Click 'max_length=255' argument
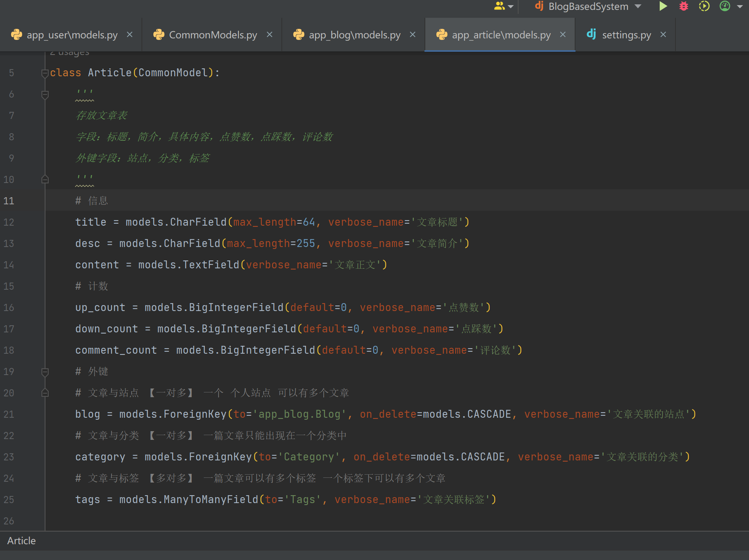 [271, 243]
